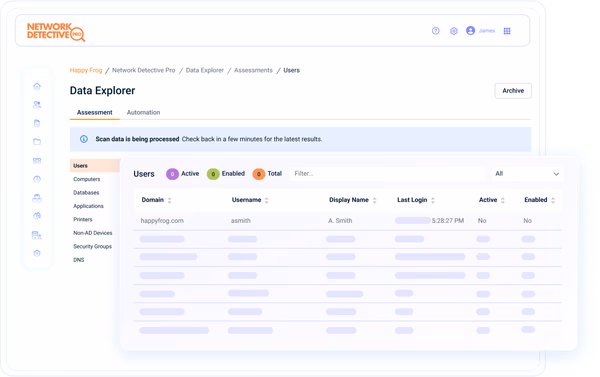The width and height of the screenshot is (600, 377).
Task: Follow the Happy Frog breadcrumb link
Action: tap(86, 70)
